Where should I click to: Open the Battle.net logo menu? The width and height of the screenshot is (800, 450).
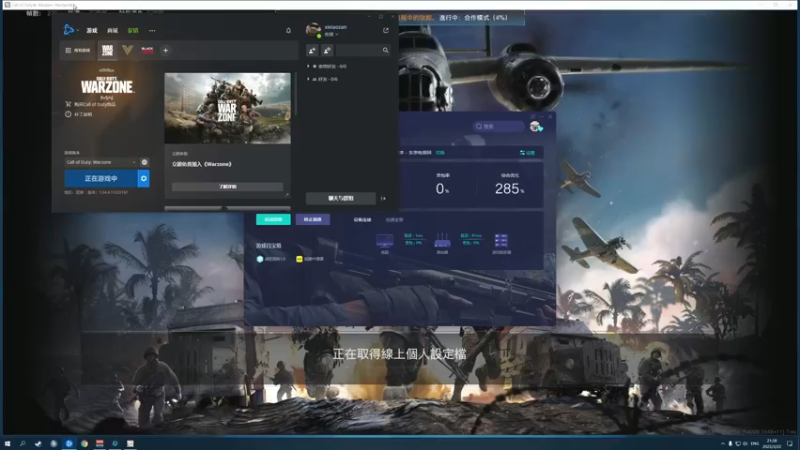click(x=69, y=30)
